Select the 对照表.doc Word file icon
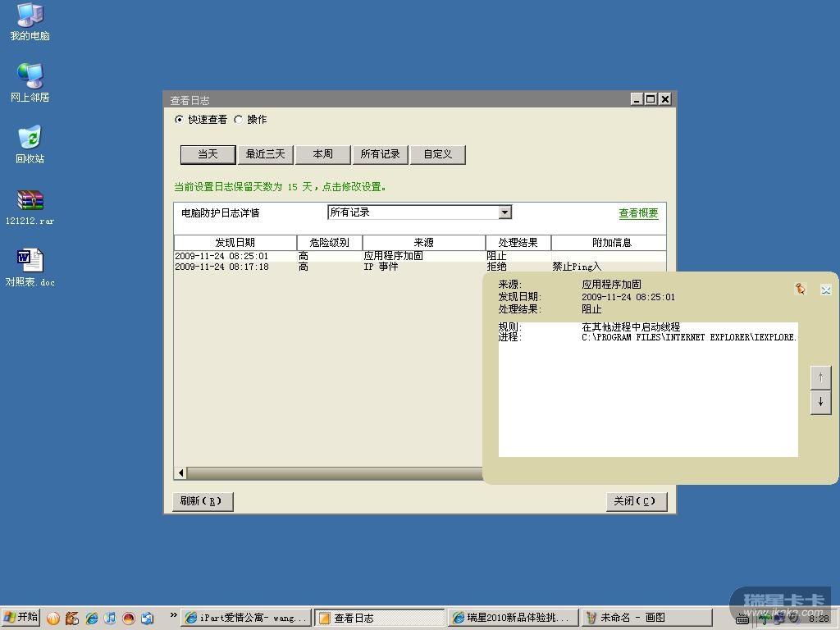This screenshot has height=630, width=840. pos(30,268)
